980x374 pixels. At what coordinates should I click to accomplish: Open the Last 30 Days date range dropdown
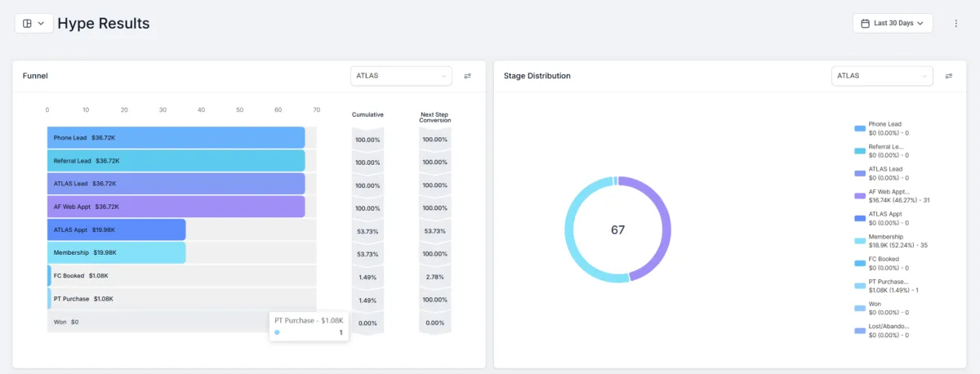(x=893, y=24)
